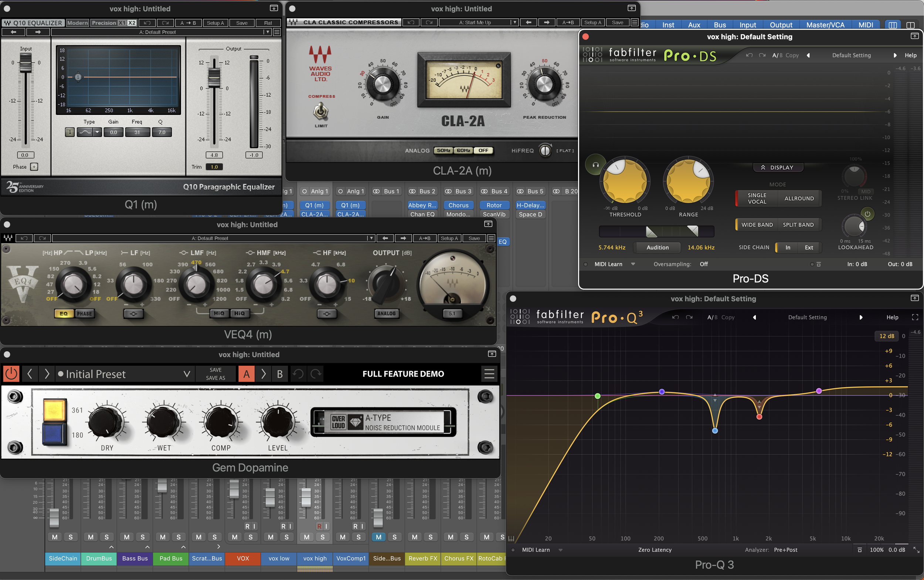Click the Gem Dopamine undo arrow

(298, 373)
